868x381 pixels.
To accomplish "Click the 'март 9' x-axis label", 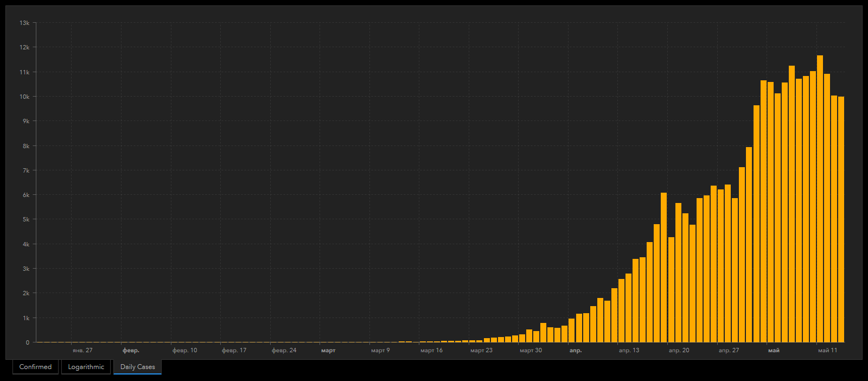I will (x=380, y=351).
